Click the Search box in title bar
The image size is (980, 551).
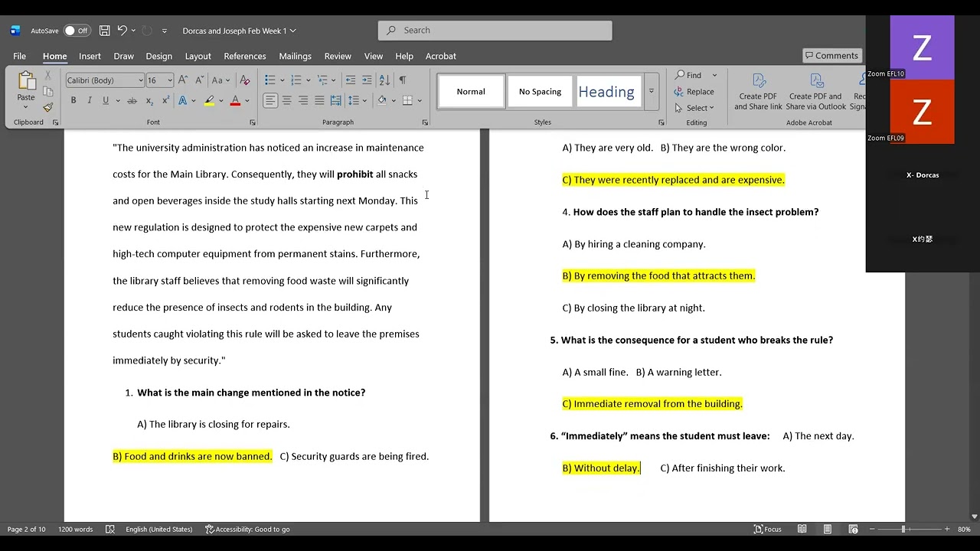pos(495,31)
